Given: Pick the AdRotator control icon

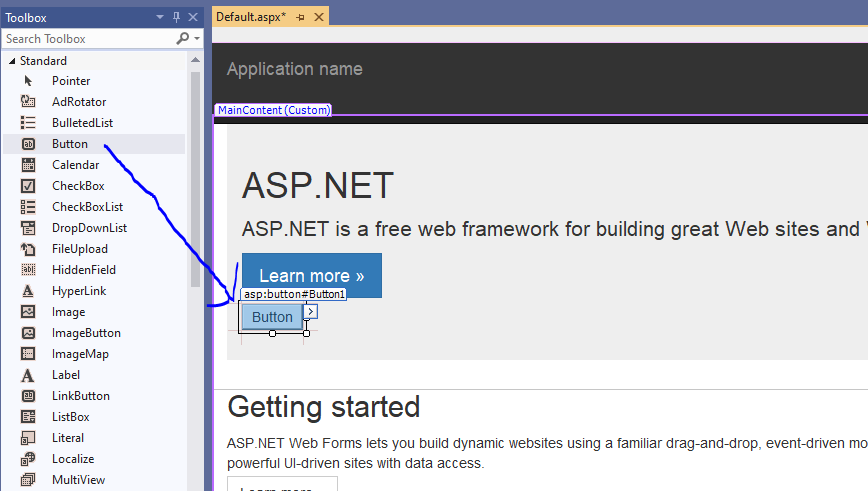Looking at the screenshot, I should (28, 102).
